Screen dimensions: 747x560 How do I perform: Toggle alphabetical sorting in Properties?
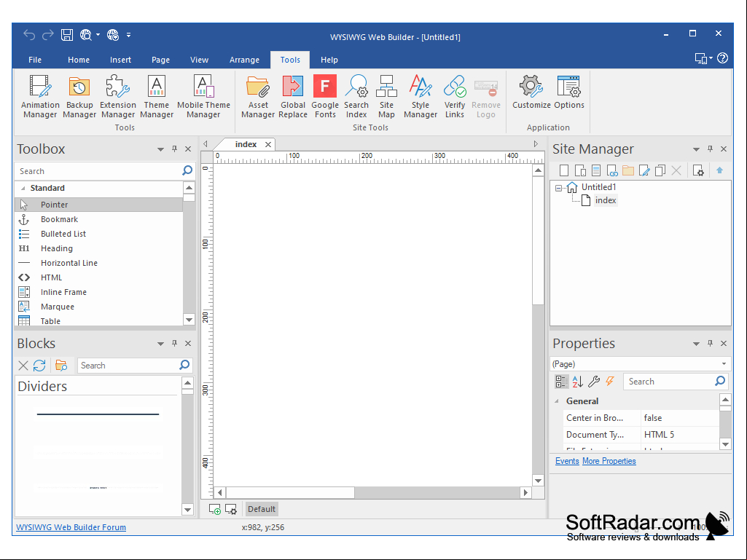point(578,382)
